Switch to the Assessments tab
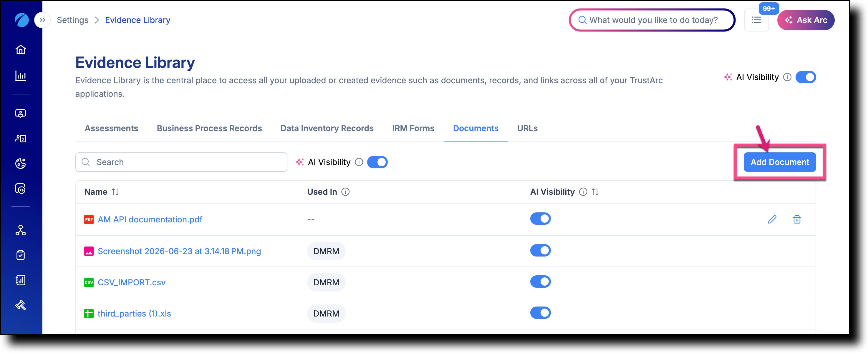This screenshot has width=868, height=353. tap(112, 128)
